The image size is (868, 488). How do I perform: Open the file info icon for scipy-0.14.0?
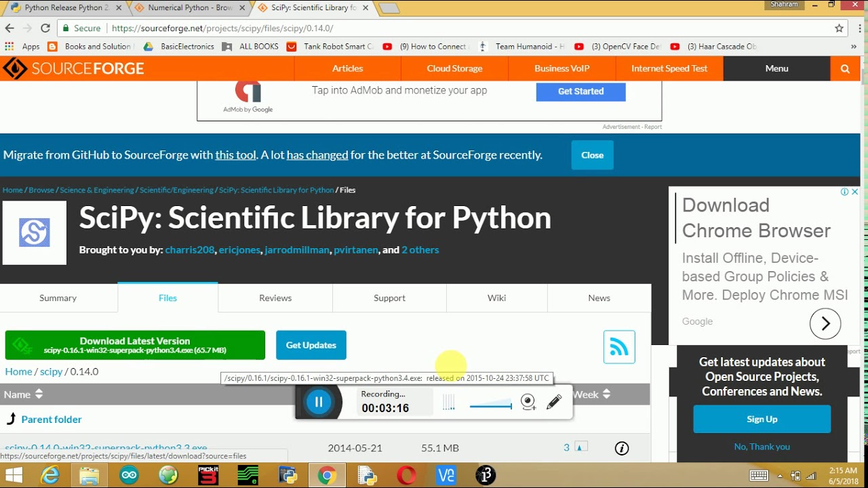[x=622, y=448]
